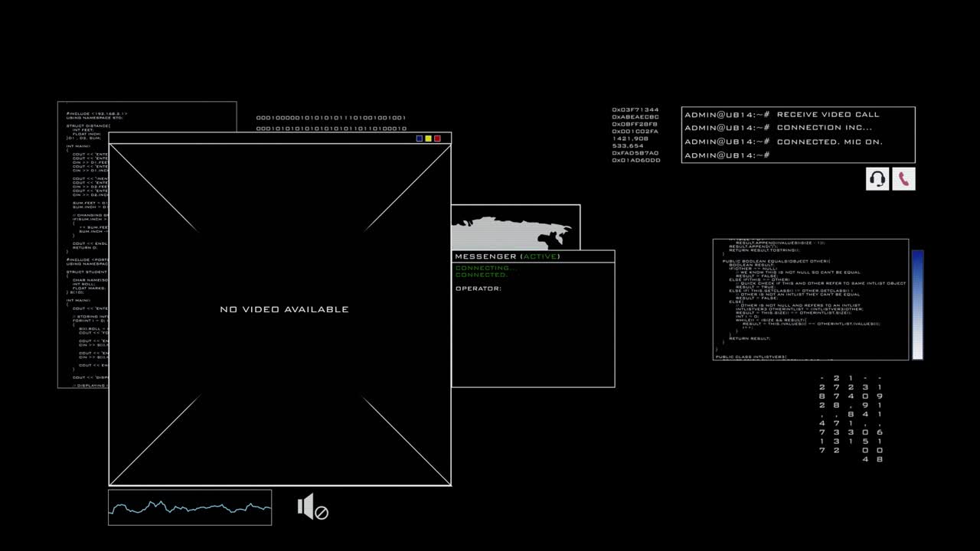980x551 pixels.
Task: Click the blue square on the video window
Action: coord(419,139)
